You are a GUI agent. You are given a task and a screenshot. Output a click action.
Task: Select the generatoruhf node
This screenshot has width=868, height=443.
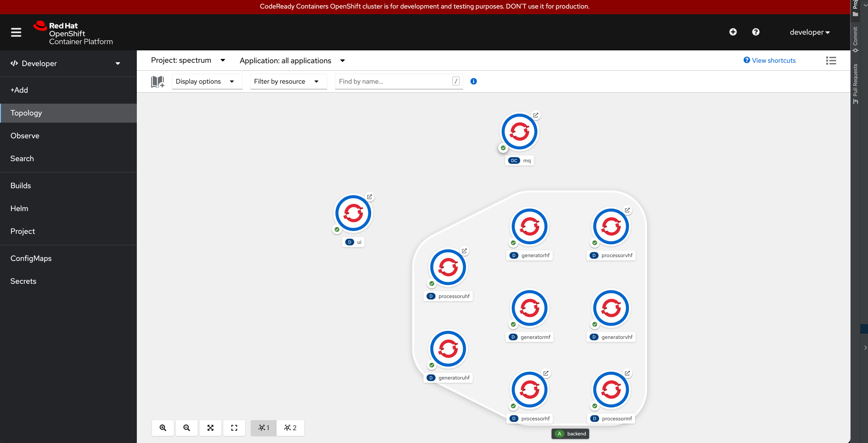[448, 349]
